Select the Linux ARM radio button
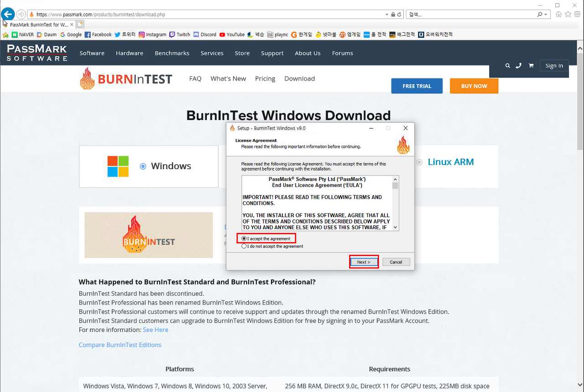The height and width of the screenshot is (392, 584). [419, 162]
